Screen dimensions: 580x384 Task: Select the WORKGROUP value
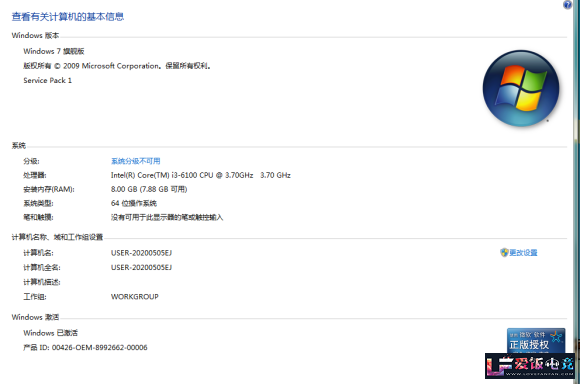135,296
